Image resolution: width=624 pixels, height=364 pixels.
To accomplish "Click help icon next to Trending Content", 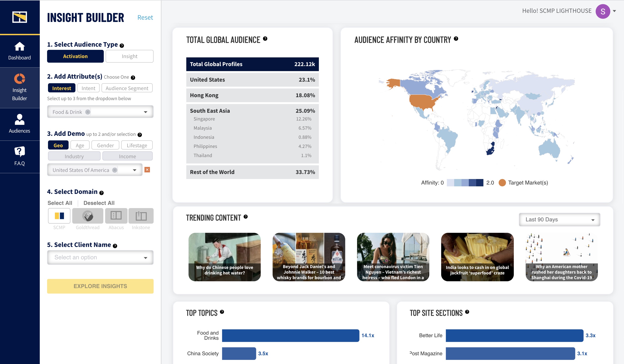I will [x=245, y=217].
